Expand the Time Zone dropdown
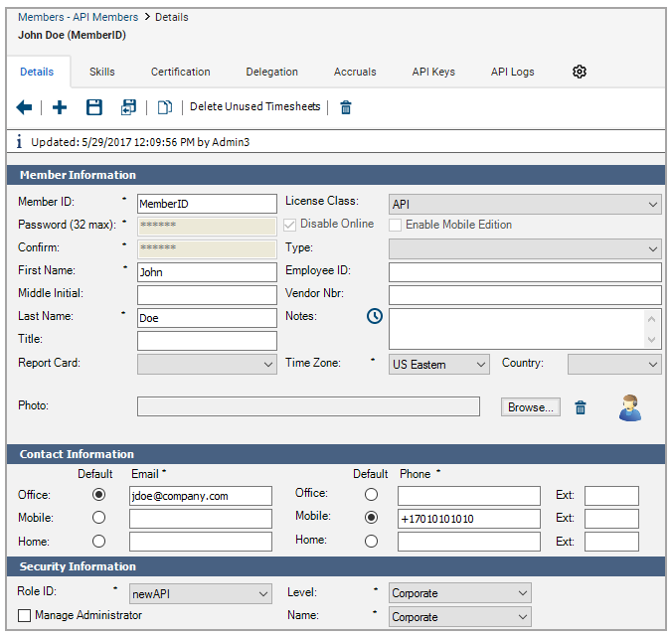672x636 pixels. point(438,365)
